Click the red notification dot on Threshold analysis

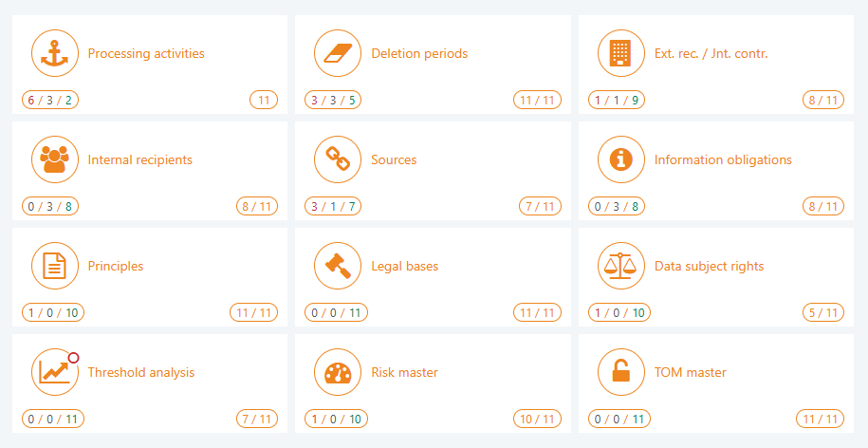[x=73, y=358]
